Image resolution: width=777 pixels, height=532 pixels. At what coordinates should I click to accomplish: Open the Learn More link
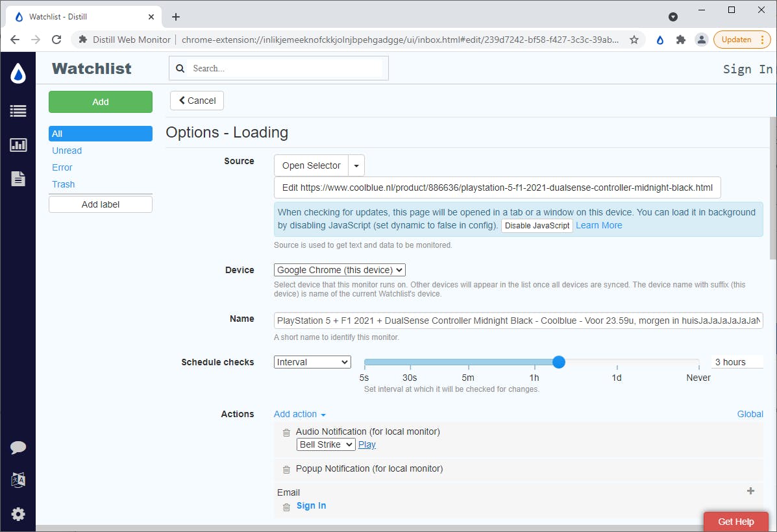coord(598,225)
